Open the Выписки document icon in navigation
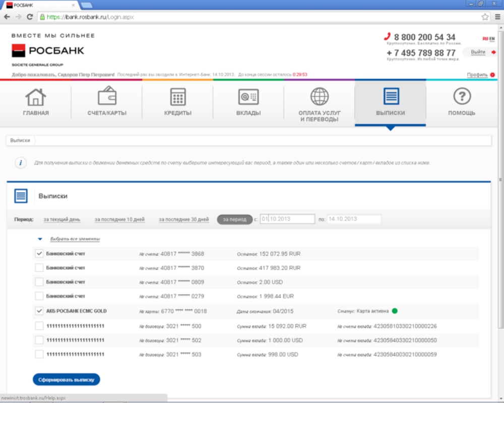Image resolution: width=504 pixels, height=421 pixels. [x=391, y=96]
